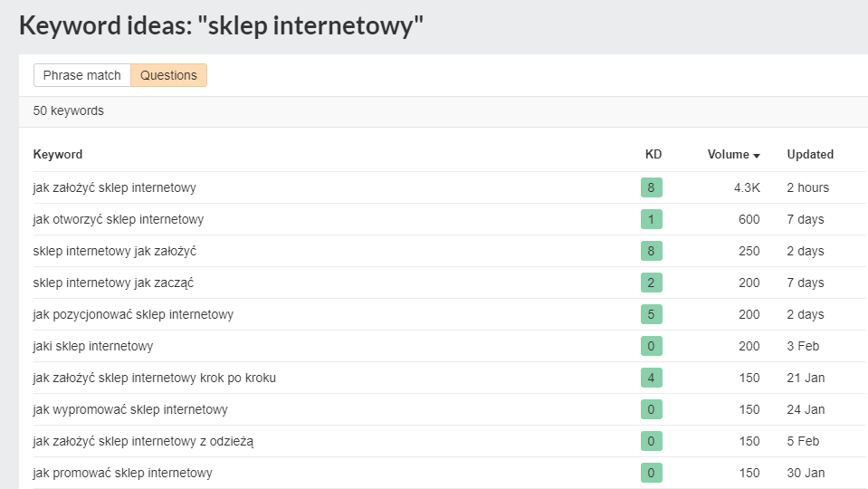The width and height of the screenshot is (868, 489).
Task: Open keyword sklep internetowy jak założyć
Action: 115,251
